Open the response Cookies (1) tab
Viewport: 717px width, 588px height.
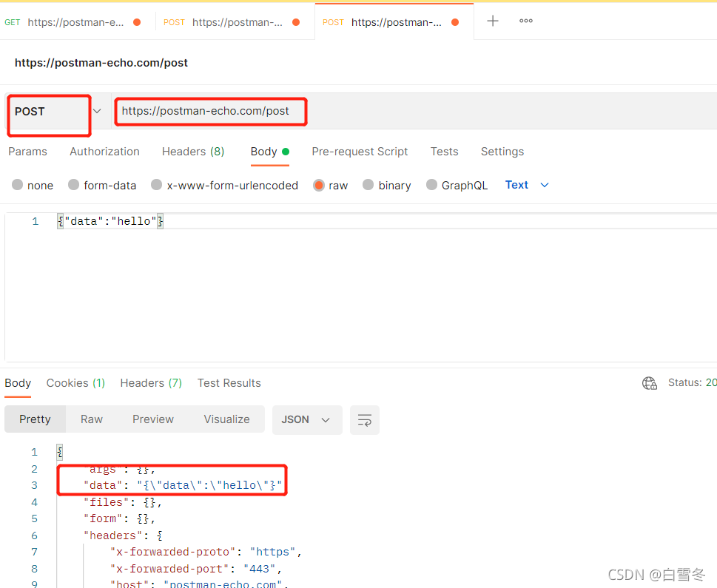[x=75, y=382]
